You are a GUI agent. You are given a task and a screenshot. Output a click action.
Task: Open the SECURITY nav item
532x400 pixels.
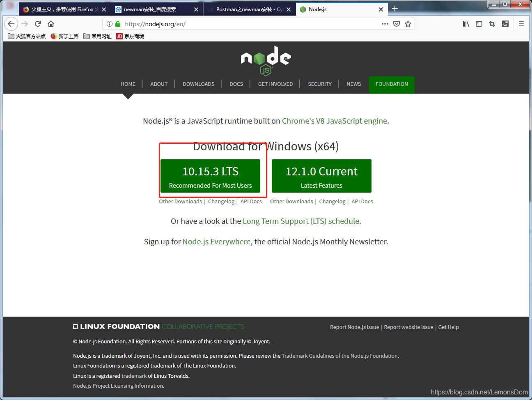(x=320, y=84)
